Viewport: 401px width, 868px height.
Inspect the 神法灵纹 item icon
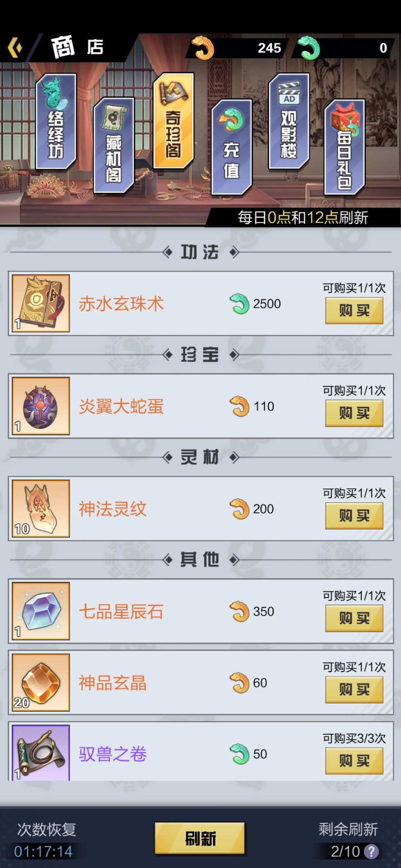[41, 509]
